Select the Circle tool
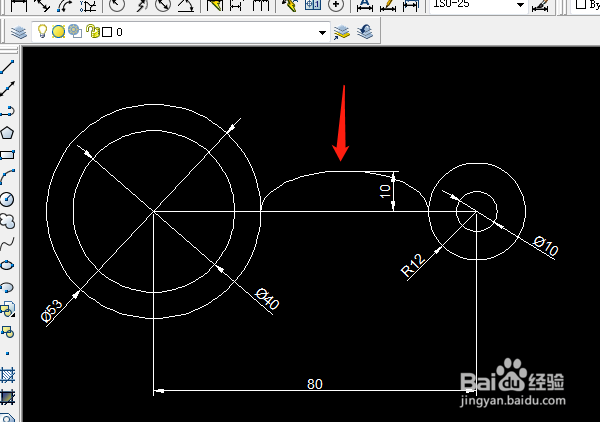 click(x=7, y=199)
